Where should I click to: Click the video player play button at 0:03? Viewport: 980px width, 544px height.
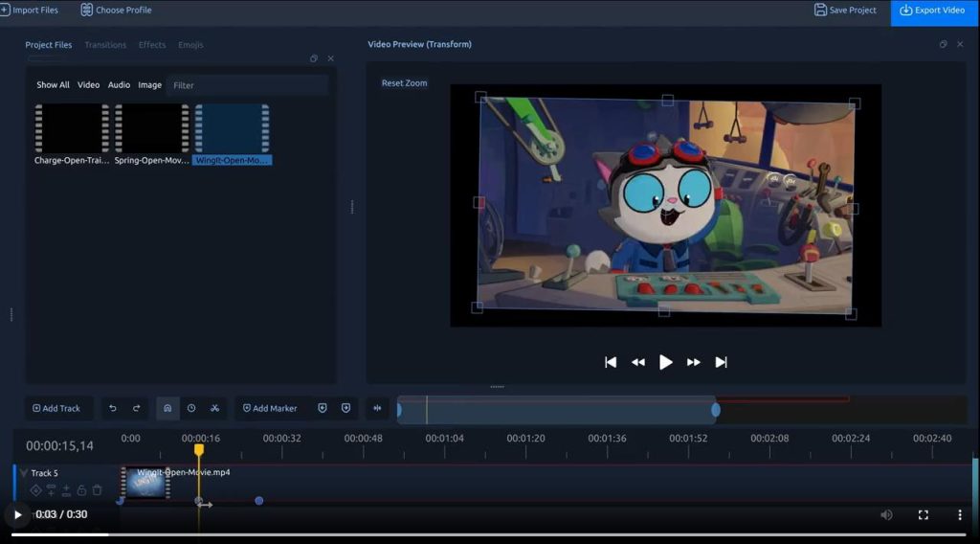tap(17, 514)
